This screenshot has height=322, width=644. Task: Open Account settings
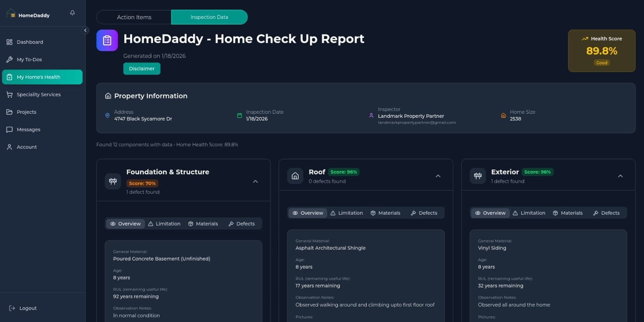point(42,147)
